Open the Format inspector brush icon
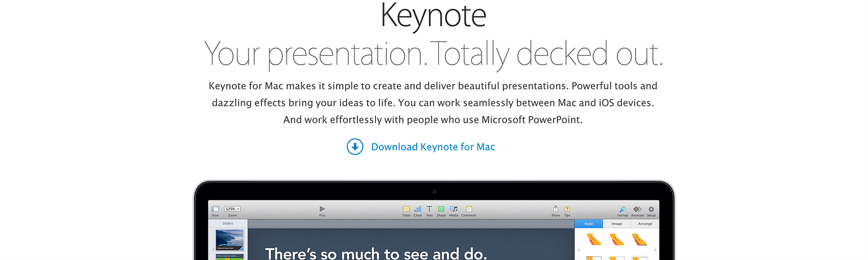The width and height of the screenshot is (868, 260). click(x=622, y=209)
